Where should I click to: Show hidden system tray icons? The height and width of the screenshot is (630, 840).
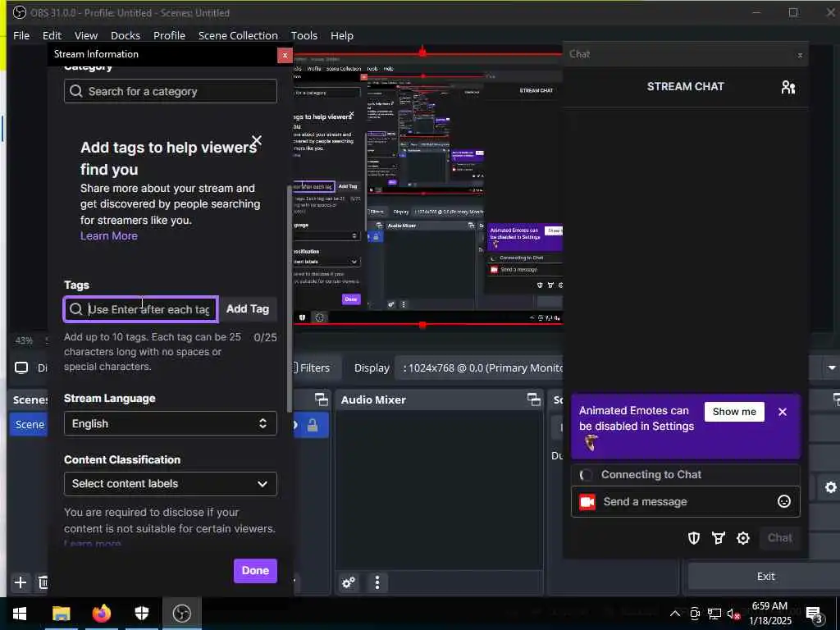[675, 614]
